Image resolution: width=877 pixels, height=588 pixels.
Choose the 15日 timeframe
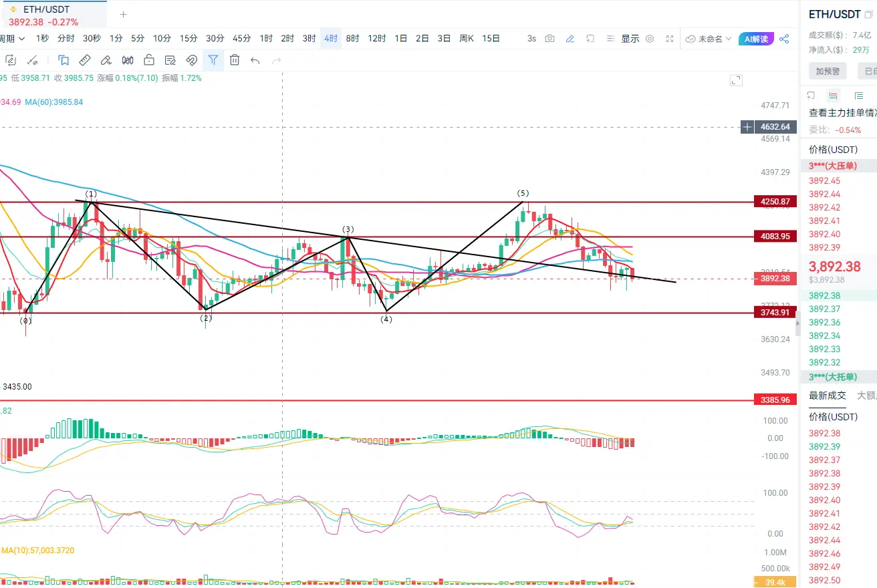tap(491, 39)
